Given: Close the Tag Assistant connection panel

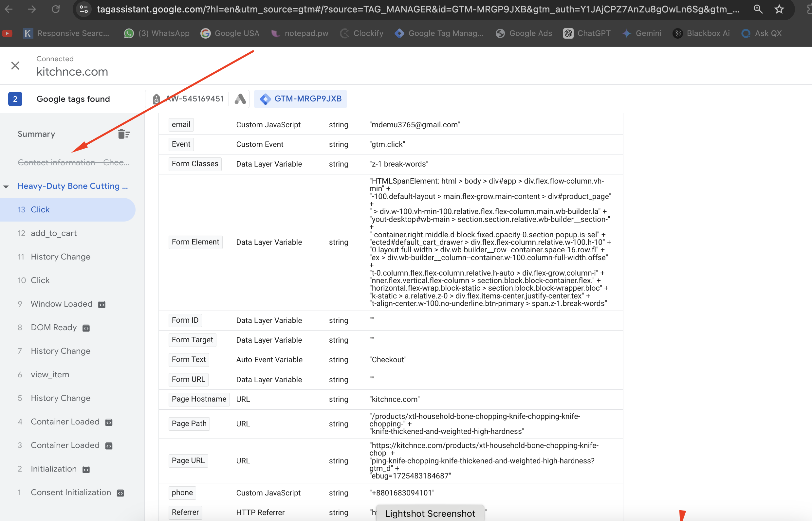Looking at the screenshot, I should 15,65.
